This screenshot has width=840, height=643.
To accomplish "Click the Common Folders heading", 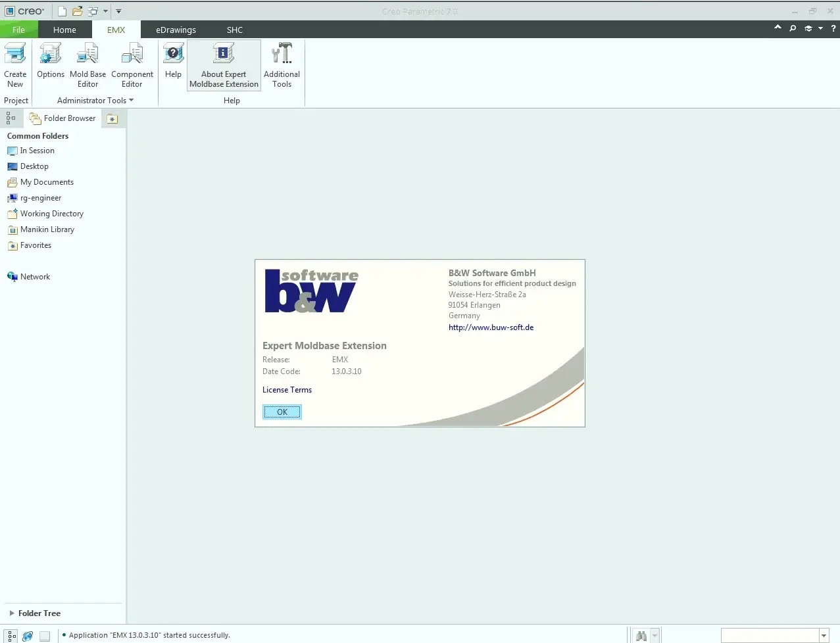I will pos(37,136).
